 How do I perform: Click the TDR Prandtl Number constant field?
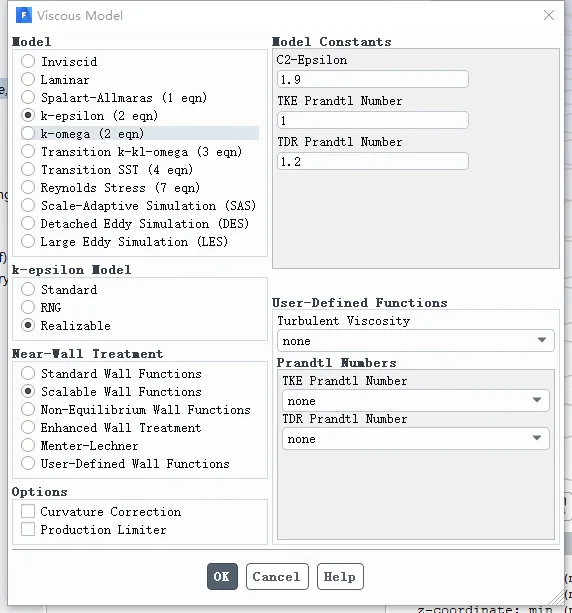click(x=373, y=161)
